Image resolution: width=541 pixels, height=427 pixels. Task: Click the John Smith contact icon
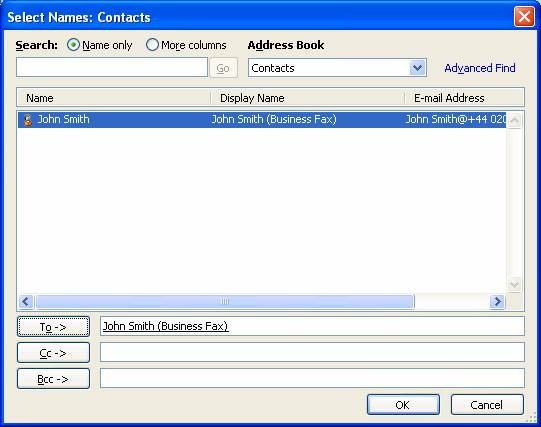(28, 120)
